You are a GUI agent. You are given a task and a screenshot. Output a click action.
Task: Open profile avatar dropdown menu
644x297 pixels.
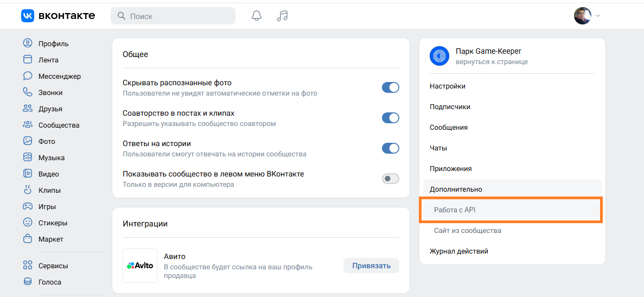(587, 16)
